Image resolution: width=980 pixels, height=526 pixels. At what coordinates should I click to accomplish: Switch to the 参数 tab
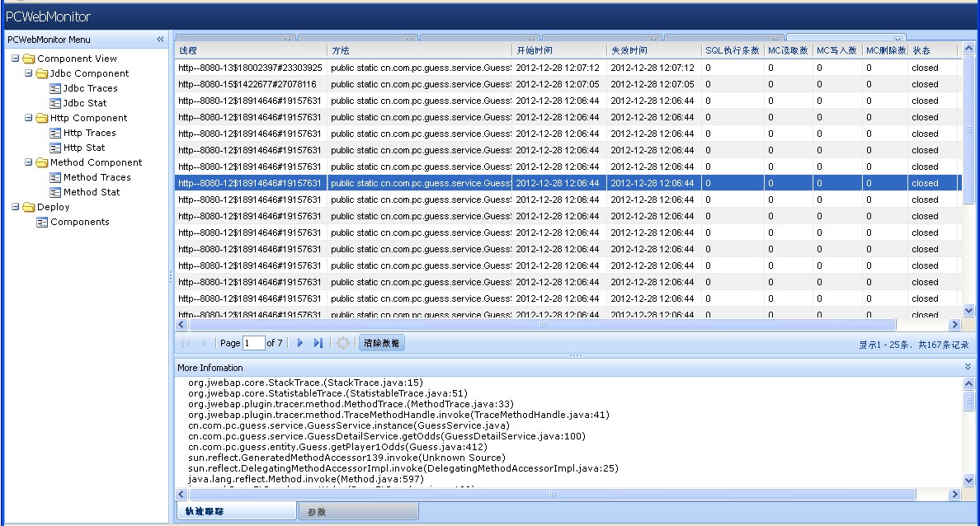[x=358, y=512]
